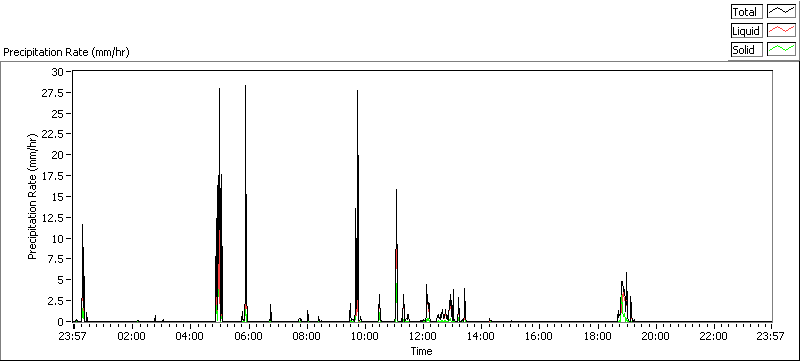Open the red Liquid line style swatch
Image resolution: width=800 pixels, height=361 pixels.
click(782, 31)
